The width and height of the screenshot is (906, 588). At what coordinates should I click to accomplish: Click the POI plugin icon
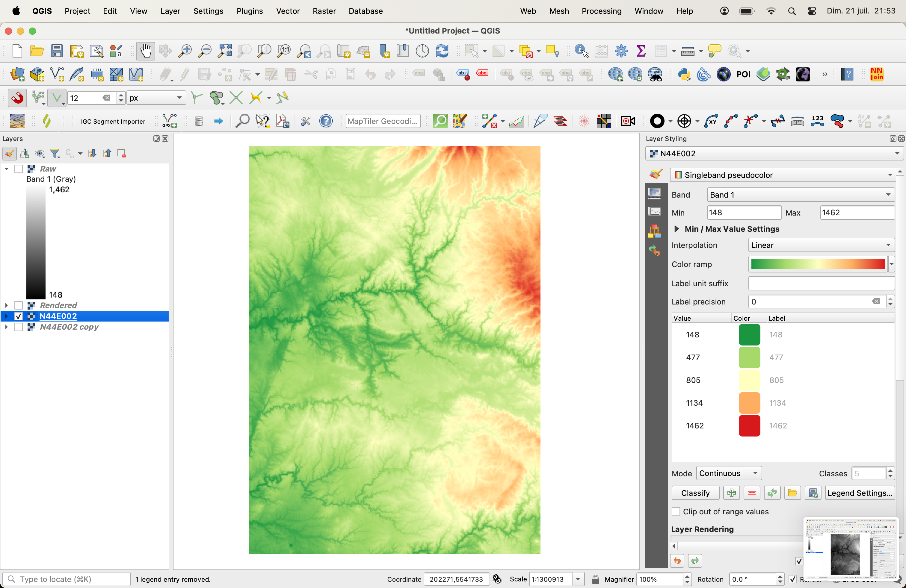(743, 75)
